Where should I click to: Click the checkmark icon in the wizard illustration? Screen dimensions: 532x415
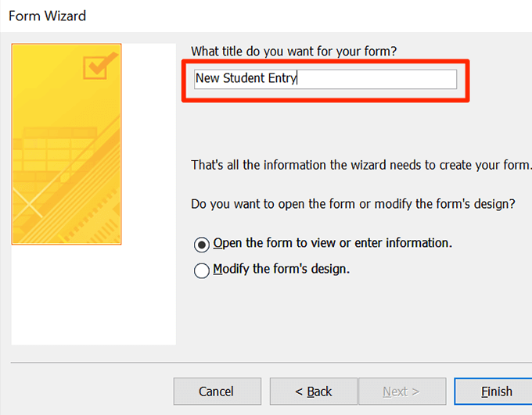pos(99,66)
